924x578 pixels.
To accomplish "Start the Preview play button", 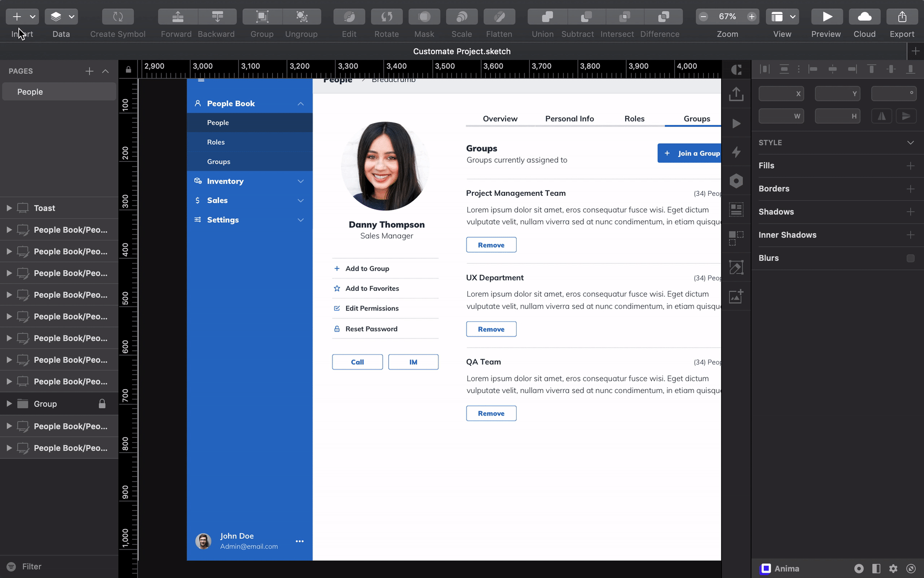I will coord(826,17).
